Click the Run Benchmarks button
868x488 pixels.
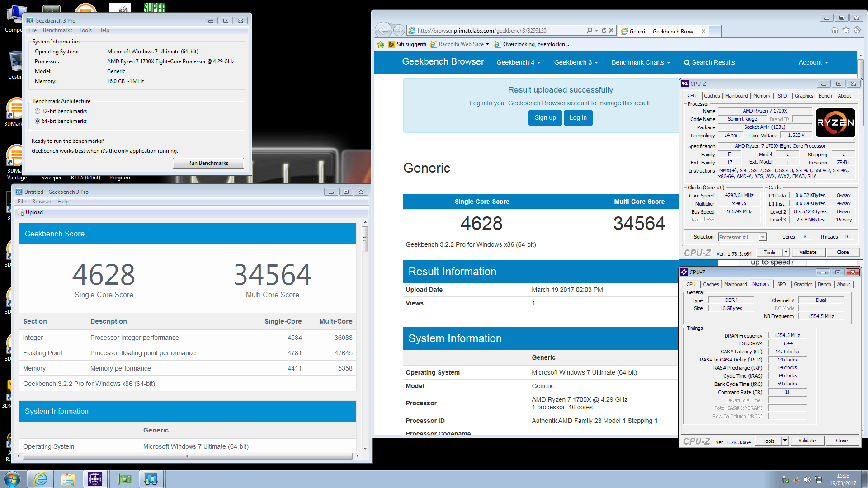[208, 163]
